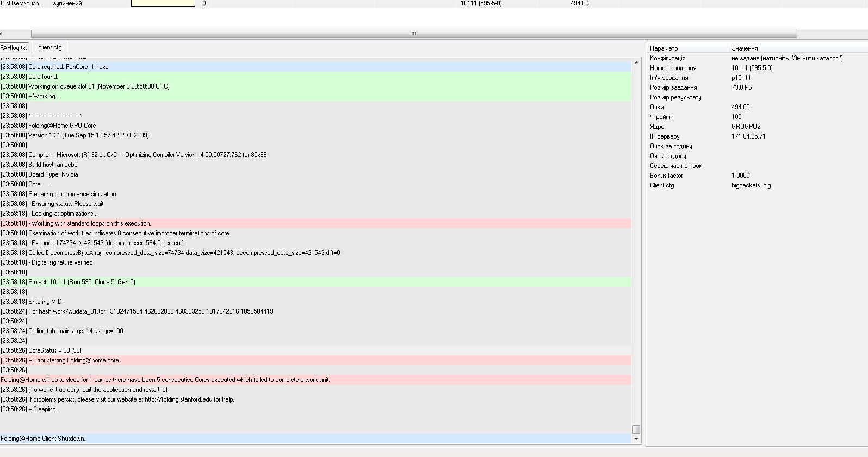This screenshot has height=457, width=868.
Task: Click the 171.64.65.71 server IP value
Action: pos(748,136)
